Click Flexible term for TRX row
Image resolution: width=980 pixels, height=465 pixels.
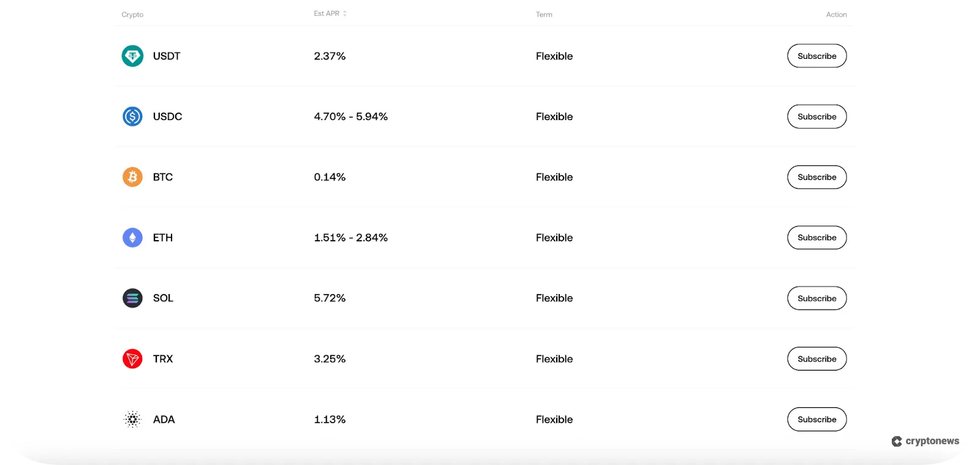554,358
